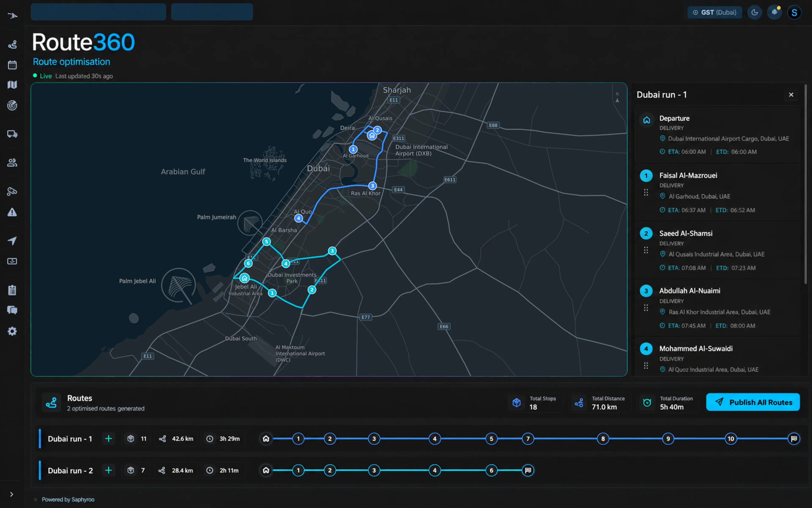Screen dimensions: 812x508
Task: Click finish flag on Dubai run - 1 timeline
Action: (794, 438)
